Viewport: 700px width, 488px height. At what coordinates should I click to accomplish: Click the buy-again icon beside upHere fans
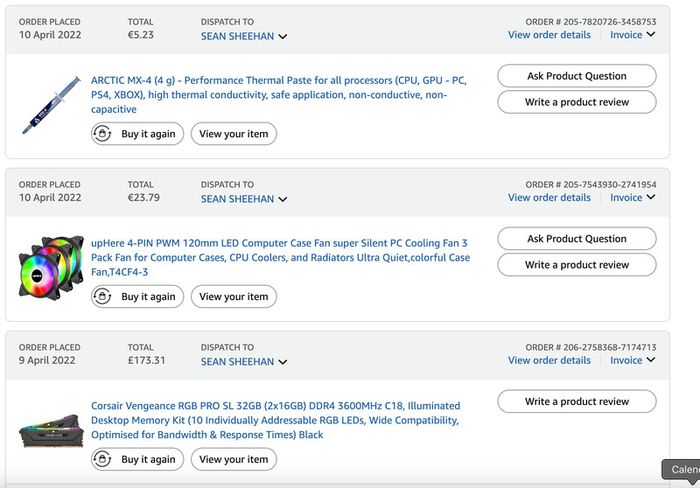102,296
